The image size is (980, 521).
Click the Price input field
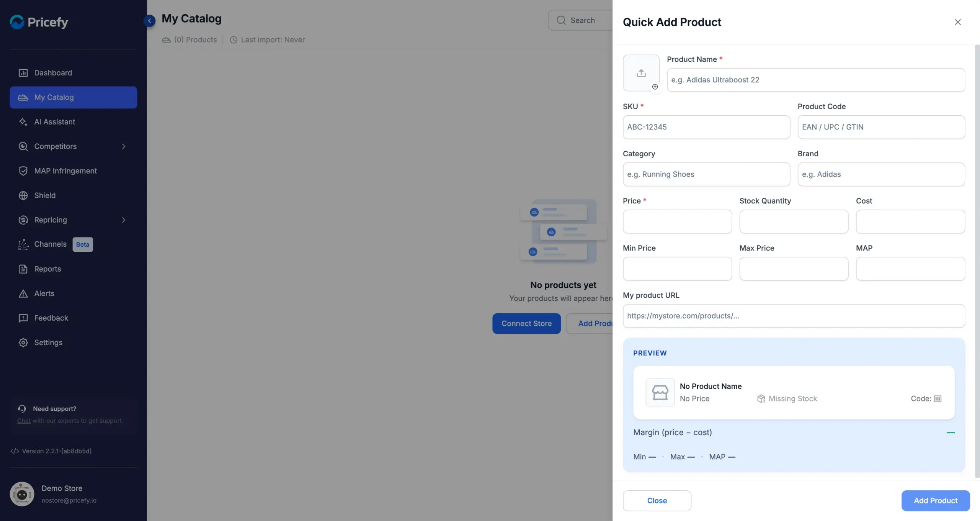[677, 221]
